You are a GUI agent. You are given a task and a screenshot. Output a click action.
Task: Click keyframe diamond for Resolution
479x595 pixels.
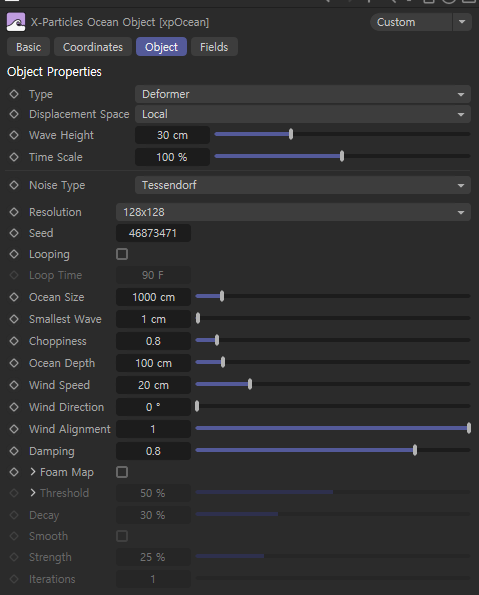(x=14, y=212)
